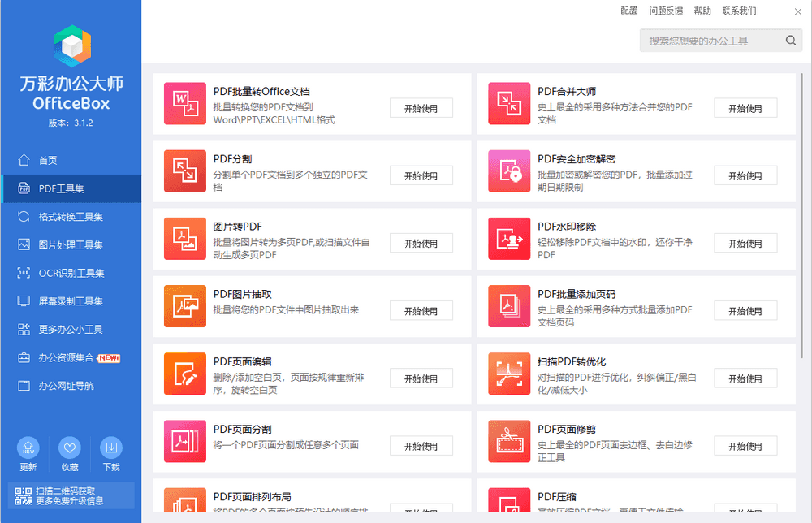Click the PDF合并大师 tool icon
Image resolution: width=812 pixels, height=523 pixels.
509,104
